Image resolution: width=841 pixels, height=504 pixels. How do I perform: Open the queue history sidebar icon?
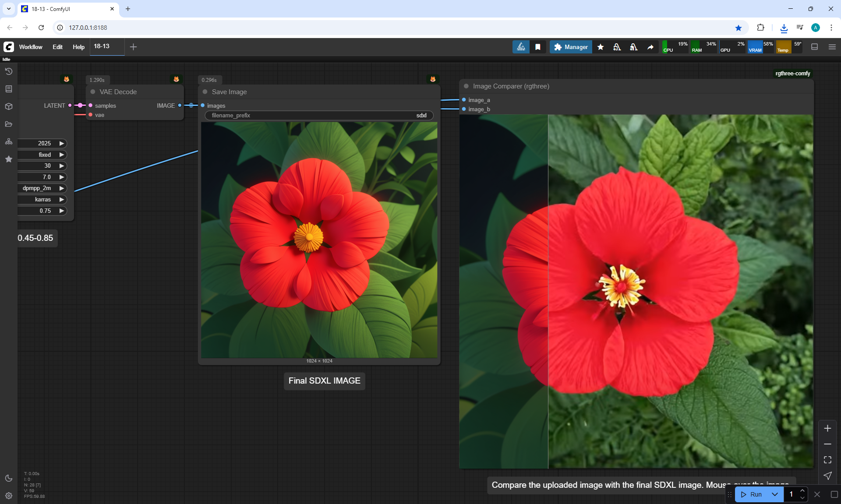pyautogui.click(x=8, y=71)
